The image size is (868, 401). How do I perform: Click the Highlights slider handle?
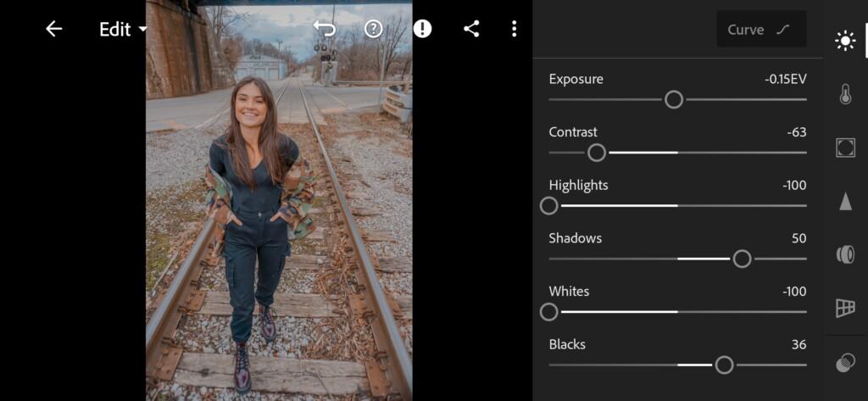point(548,206)
